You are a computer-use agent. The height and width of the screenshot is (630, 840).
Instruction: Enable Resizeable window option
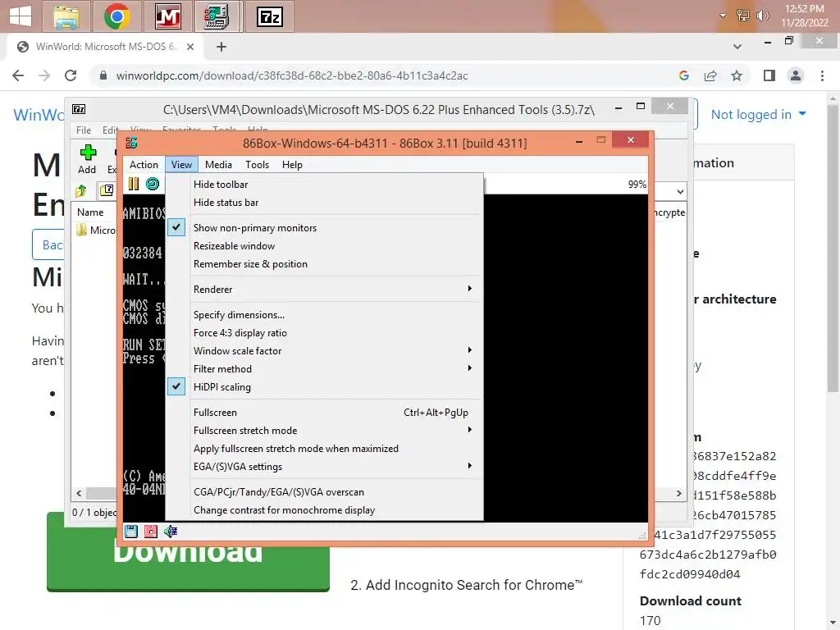click(x=325, y=246)
